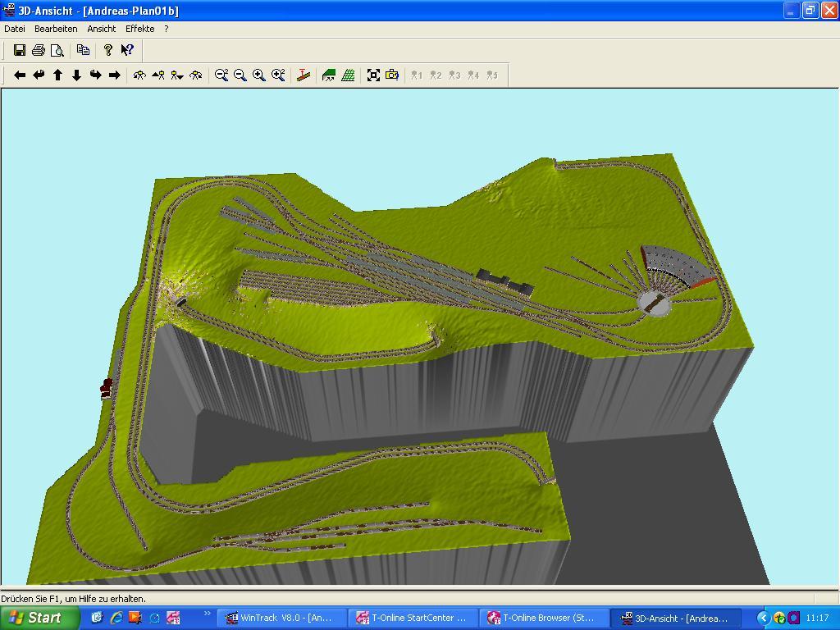840x630 pixels.
Task: Toggle the green grid terrain icon
Action: click(x=348, y=75)
